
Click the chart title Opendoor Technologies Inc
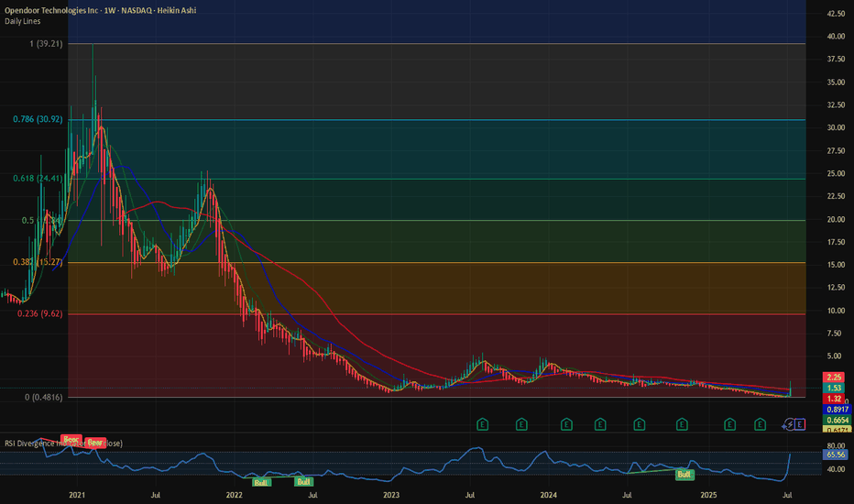click(51, 10)
